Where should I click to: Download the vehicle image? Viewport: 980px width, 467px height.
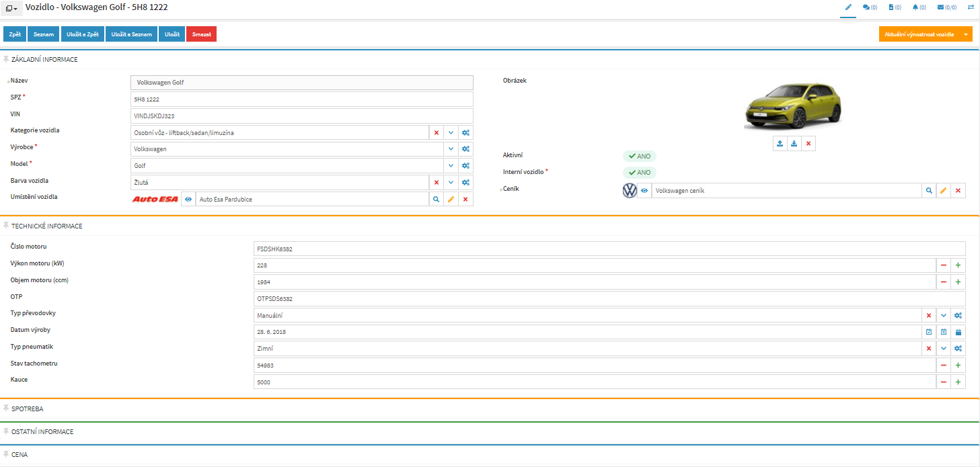[x=794, y=144]
